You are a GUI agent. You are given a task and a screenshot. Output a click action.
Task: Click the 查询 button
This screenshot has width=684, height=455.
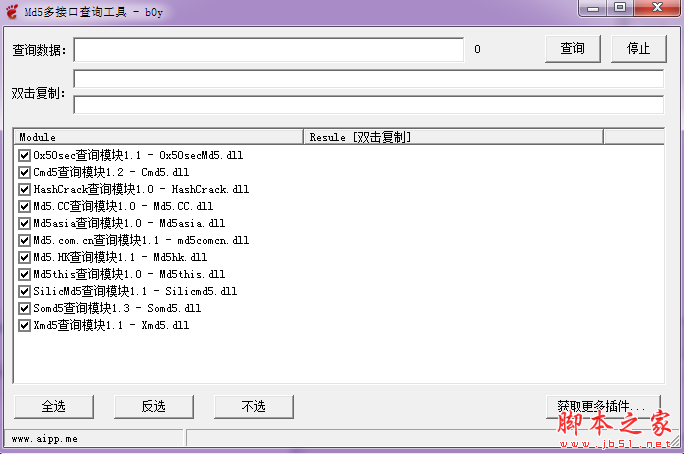572,48
